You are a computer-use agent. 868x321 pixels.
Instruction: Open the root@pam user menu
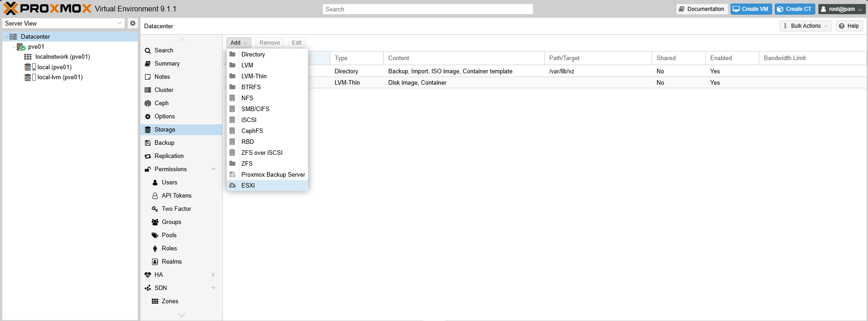tap(842, 9)
